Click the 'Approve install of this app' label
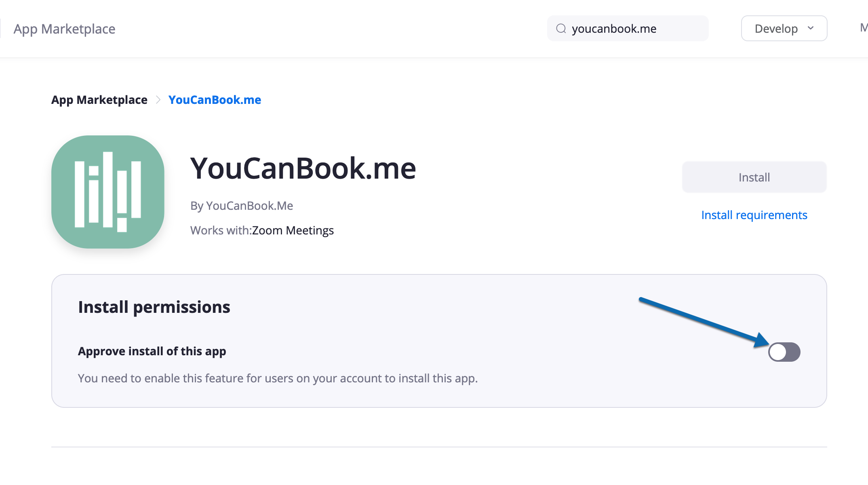Viewport: 868px width, 485px height. click(152, 351)
